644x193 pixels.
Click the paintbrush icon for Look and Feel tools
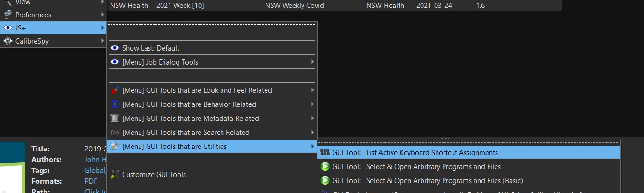coord(115,90)
